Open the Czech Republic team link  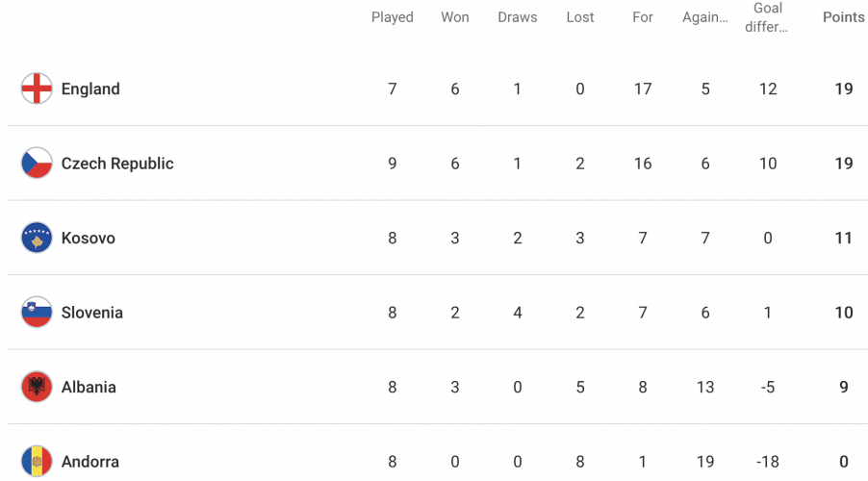(117, 164)
